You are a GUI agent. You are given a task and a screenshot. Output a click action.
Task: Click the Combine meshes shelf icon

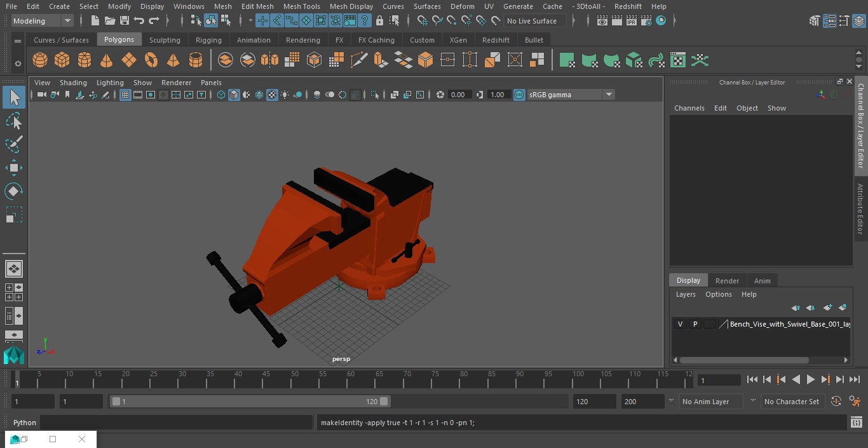coord(226,60)
